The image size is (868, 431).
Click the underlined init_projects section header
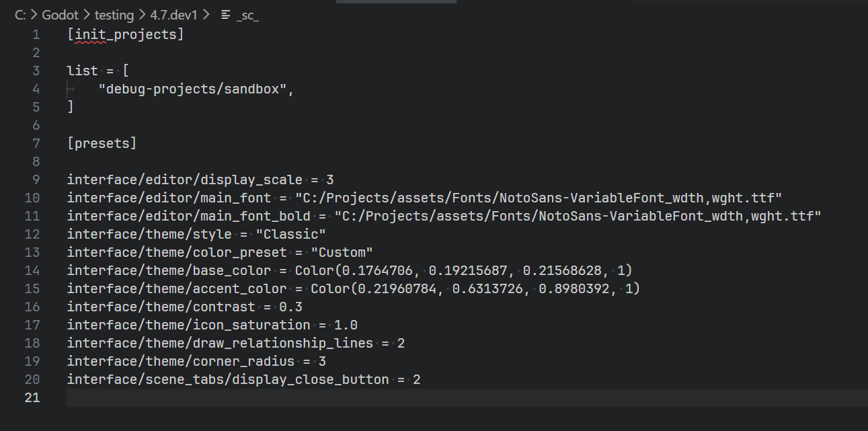[125, 34]
